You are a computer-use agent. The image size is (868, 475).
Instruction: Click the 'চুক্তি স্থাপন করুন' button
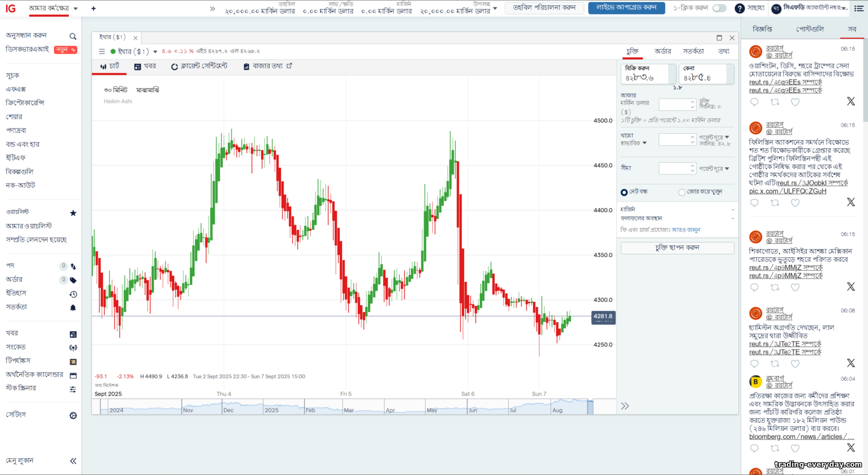[x=677, y=248]
